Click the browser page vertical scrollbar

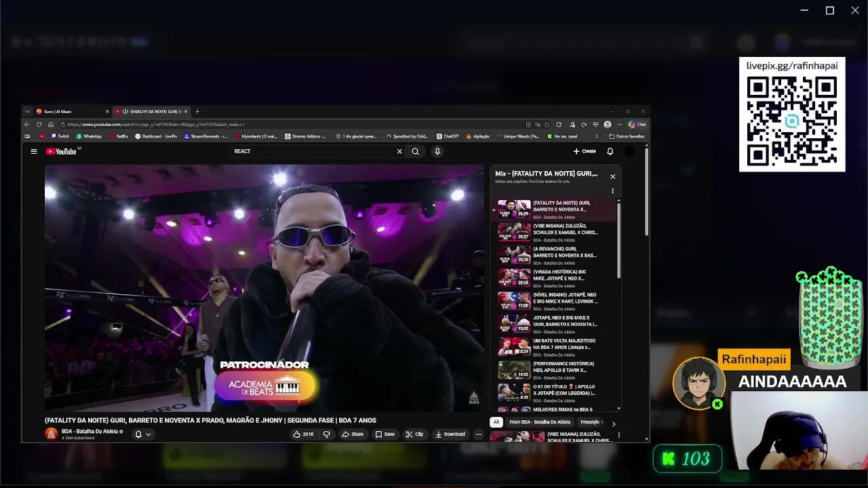(x=646, y=191)
